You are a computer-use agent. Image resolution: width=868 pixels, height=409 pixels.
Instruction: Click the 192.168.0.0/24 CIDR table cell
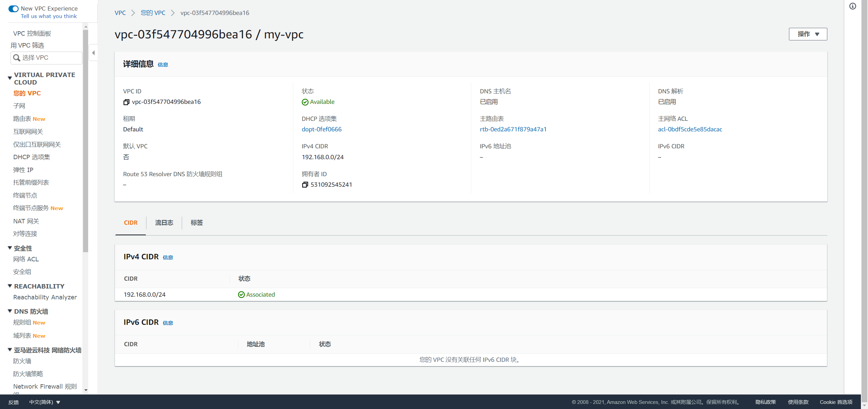pos(144,295)
